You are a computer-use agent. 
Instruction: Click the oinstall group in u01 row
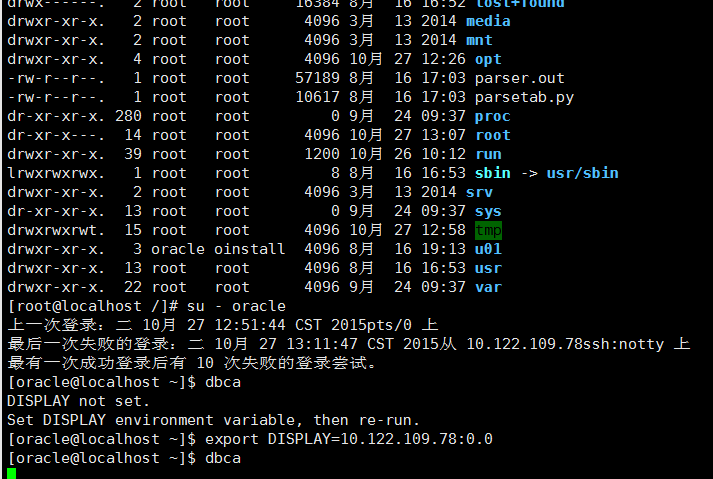[250, 249]
